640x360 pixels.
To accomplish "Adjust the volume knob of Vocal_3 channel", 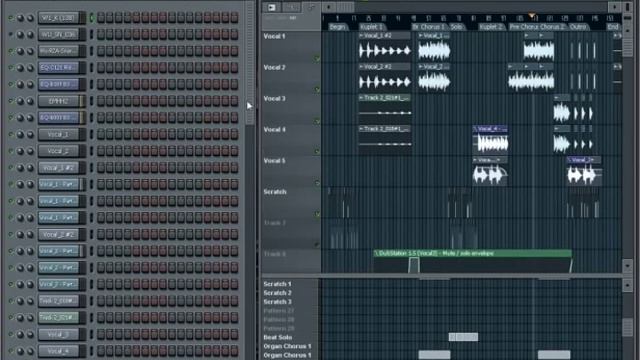I will click(30, 334).
